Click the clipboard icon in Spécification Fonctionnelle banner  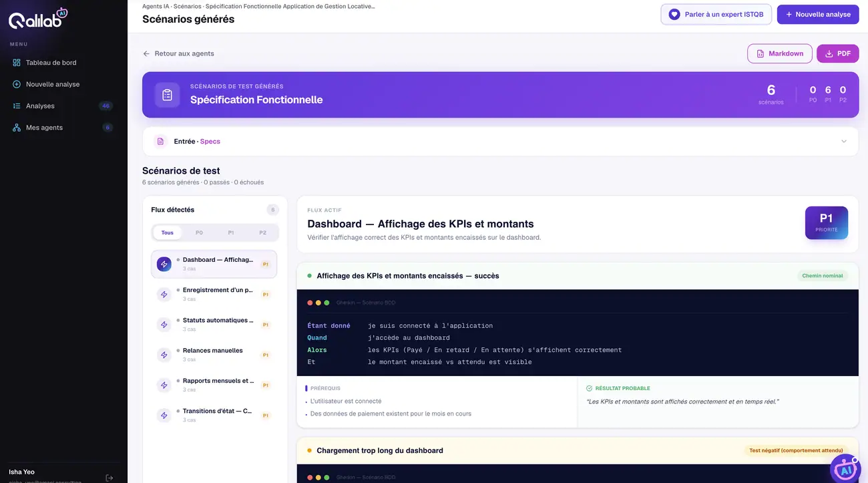[x=168, y=95]
